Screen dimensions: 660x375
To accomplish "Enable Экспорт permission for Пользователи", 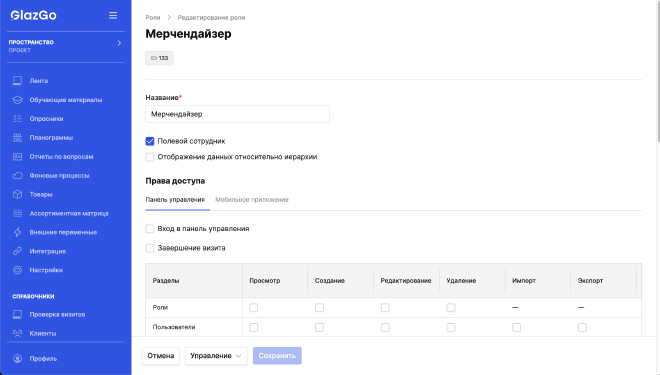I will click(x=582, y=327).
